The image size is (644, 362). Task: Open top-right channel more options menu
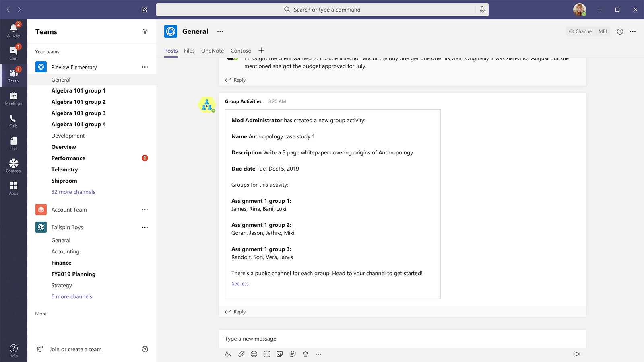tap(633, 31)
